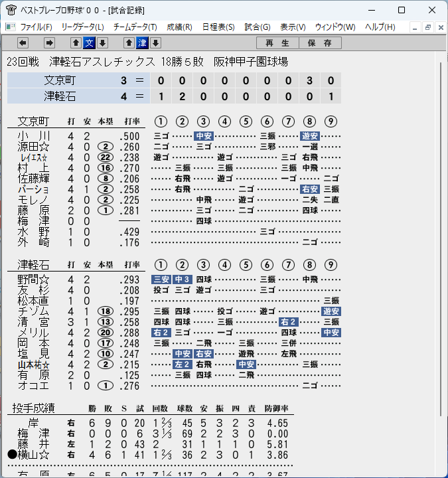Click チゾム's highlighted 遊安 in inning 9
448x478 pixels.
331,311
